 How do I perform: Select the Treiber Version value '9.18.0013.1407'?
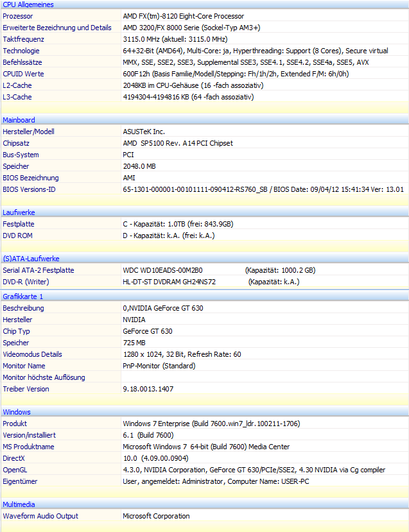tap(148, 388)
